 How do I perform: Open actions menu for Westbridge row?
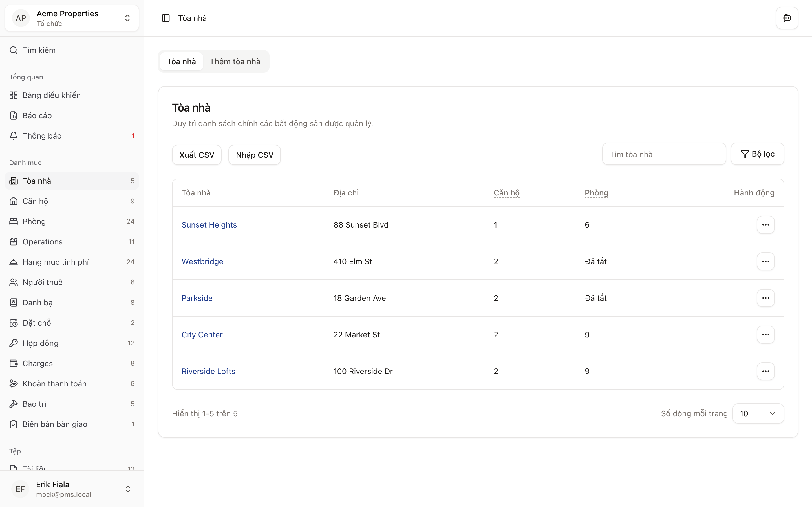pos(765,262)
